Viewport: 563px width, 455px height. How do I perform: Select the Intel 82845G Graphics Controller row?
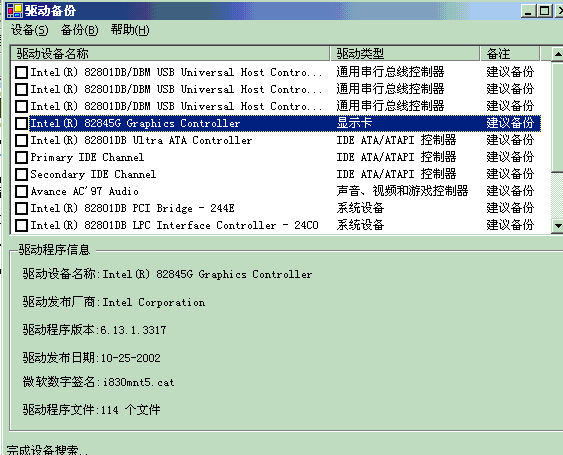(x=285, y=123)
